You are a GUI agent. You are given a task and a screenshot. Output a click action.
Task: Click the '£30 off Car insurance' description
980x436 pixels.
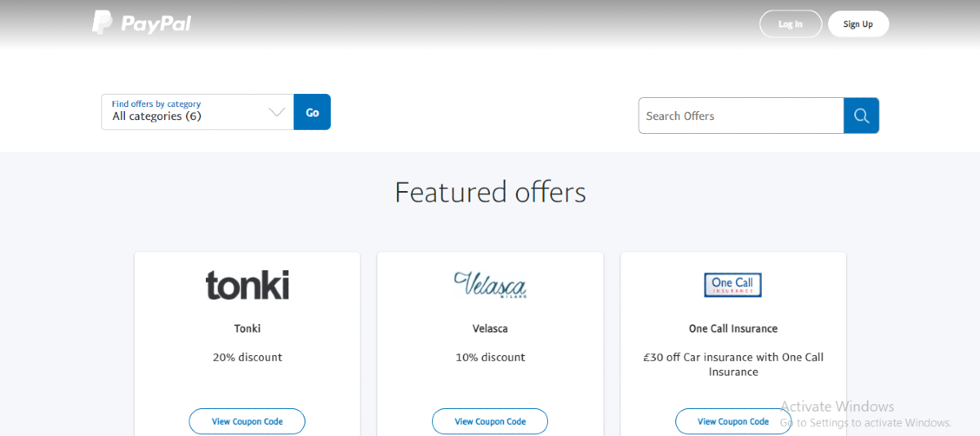[733, 364]
